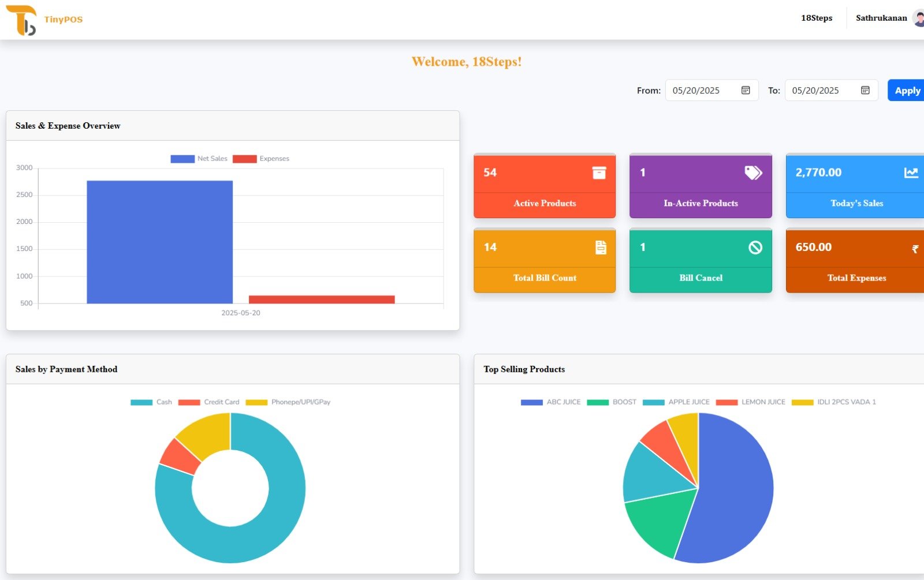Click the ABC JUICE color swatch legend

tap(531, 402)
